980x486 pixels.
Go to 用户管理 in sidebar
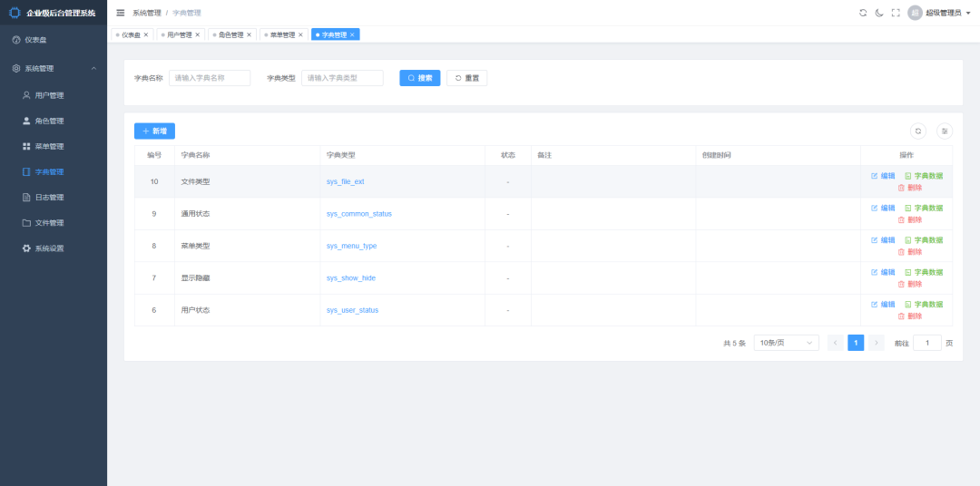pyautogui.click(x=54, y=95)
